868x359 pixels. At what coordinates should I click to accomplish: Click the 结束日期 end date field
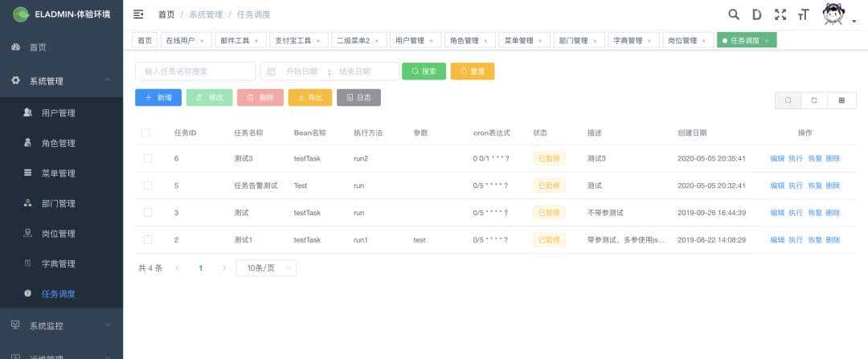click(x=355, y=71)
